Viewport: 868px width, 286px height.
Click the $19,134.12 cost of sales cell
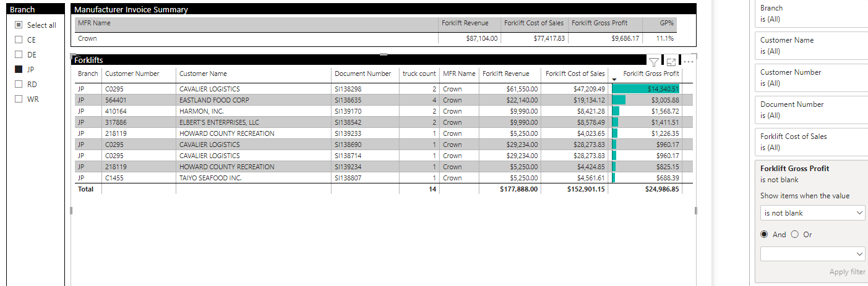589,100
